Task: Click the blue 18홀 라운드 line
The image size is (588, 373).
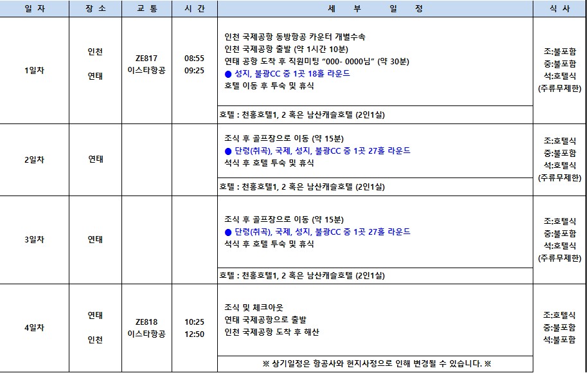Action: 287,73
